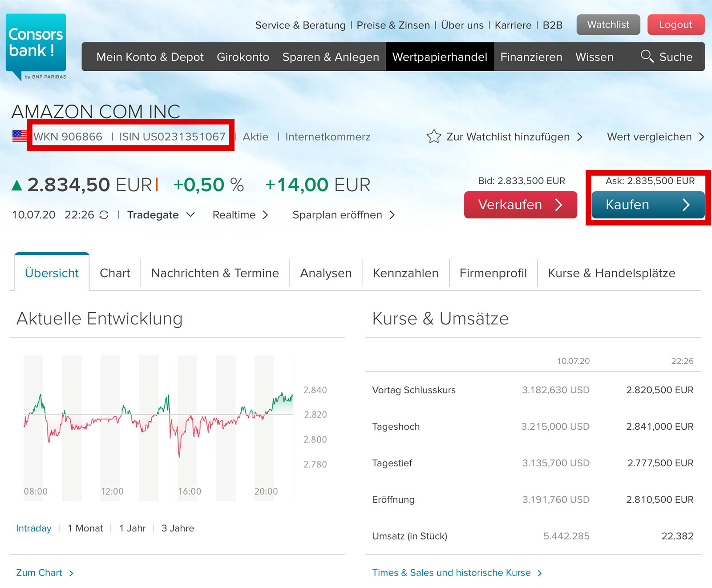
Task: Click Wert vergleichen link
Action: point(655,137)
